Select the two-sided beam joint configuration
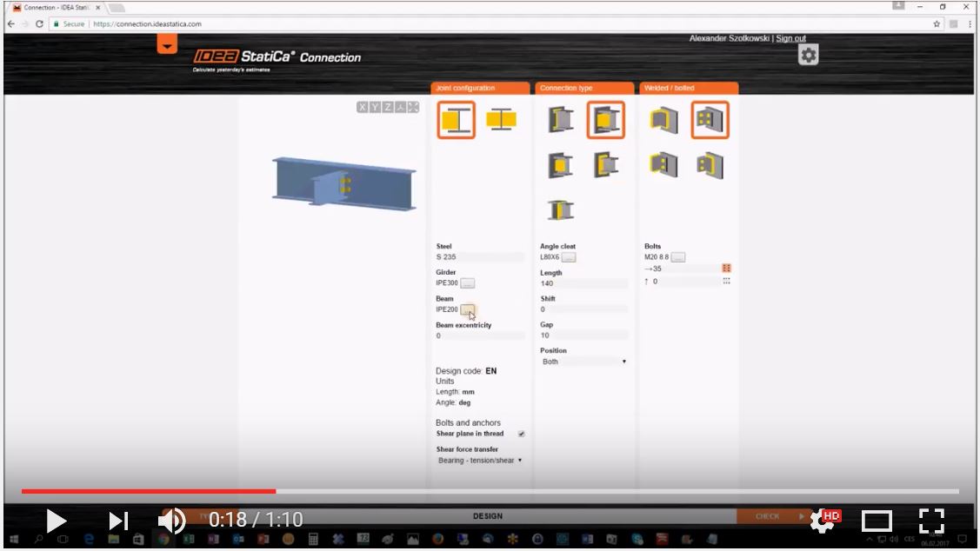 (x=501, y=119)
